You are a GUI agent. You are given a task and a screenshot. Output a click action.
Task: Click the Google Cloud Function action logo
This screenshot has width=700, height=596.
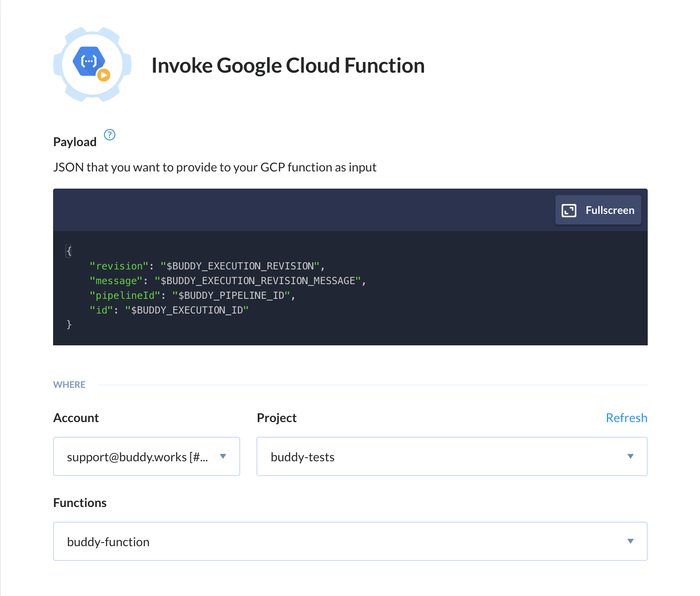point(92,64)
